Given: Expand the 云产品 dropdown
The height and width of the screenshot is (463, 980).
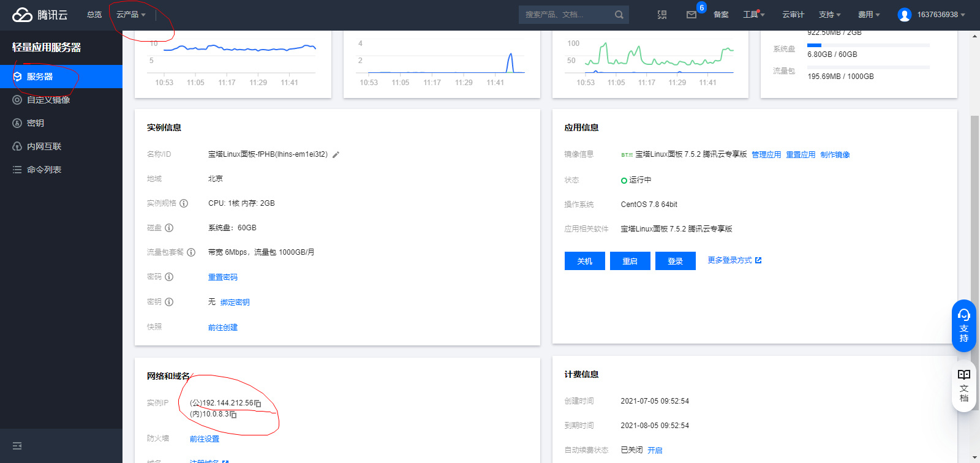Looking at the screenshot, I should [131, 15].
